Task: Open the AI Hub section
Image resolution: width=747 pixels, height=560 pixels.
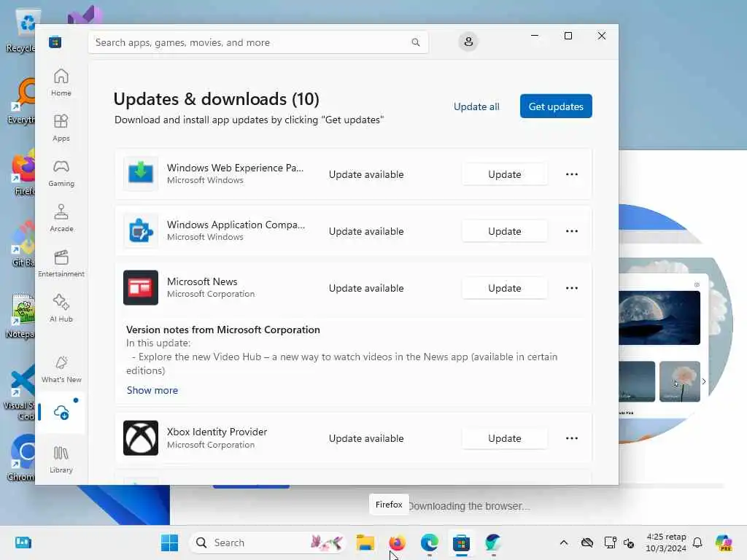Action: point(61,308)
